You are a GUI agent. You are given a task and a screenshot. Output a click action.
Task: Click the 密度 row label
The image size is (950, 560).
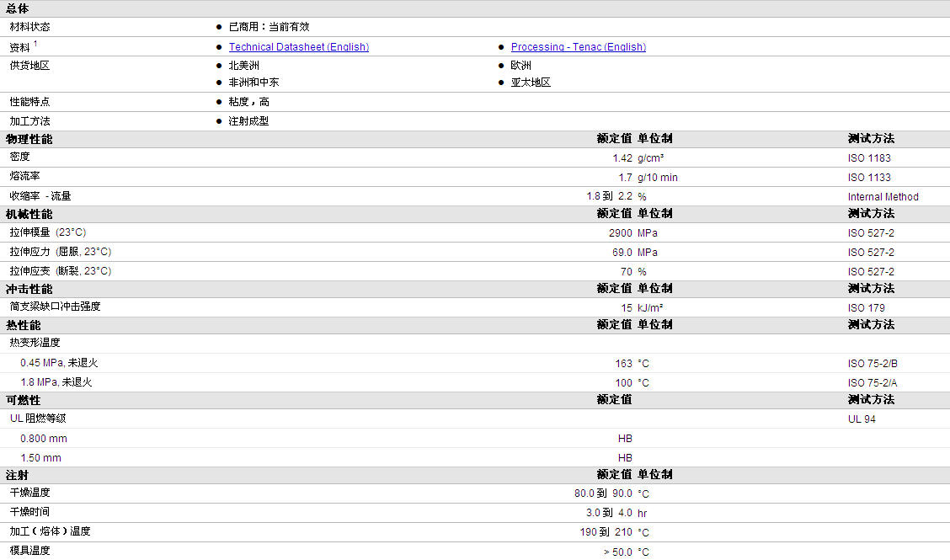[19, 157]
